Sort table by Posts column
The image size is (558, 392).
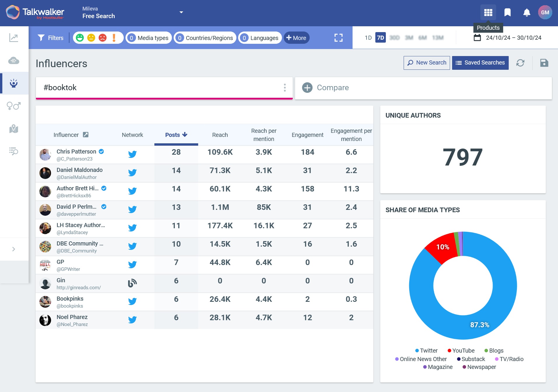click(x=176, y=135)
